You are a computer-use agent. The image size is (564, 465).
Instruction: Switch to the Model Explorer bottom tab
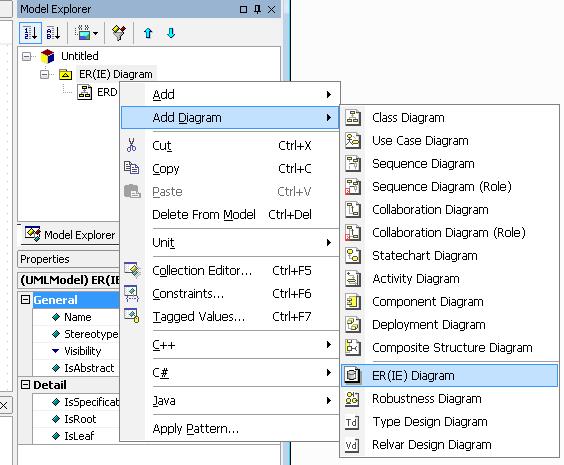click(70, 234)
